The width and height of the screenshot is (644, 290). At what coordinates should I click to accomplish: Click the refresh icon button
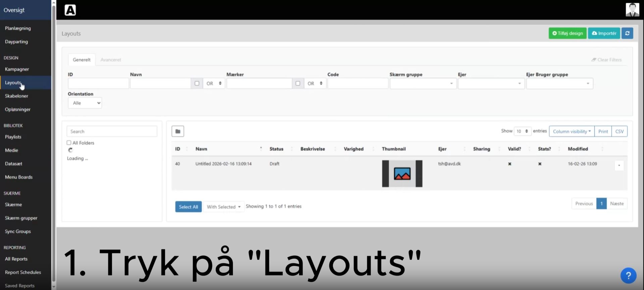pos(627,33)
